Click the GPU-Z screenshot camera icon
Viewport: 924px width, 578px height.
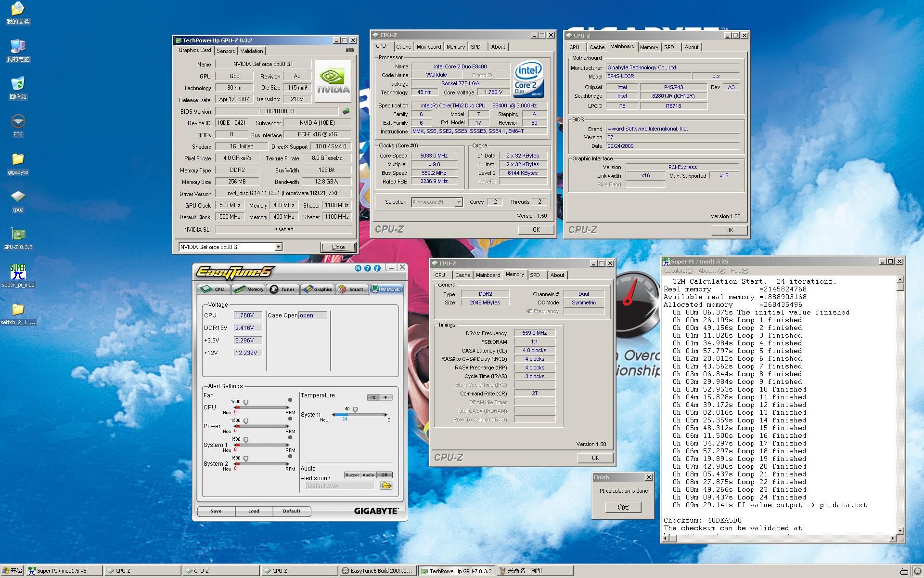point(350,50)
